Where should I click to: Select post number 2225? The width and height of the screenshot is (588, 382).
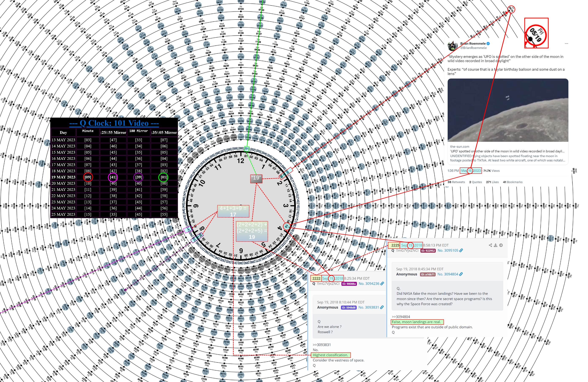point(395,245)
